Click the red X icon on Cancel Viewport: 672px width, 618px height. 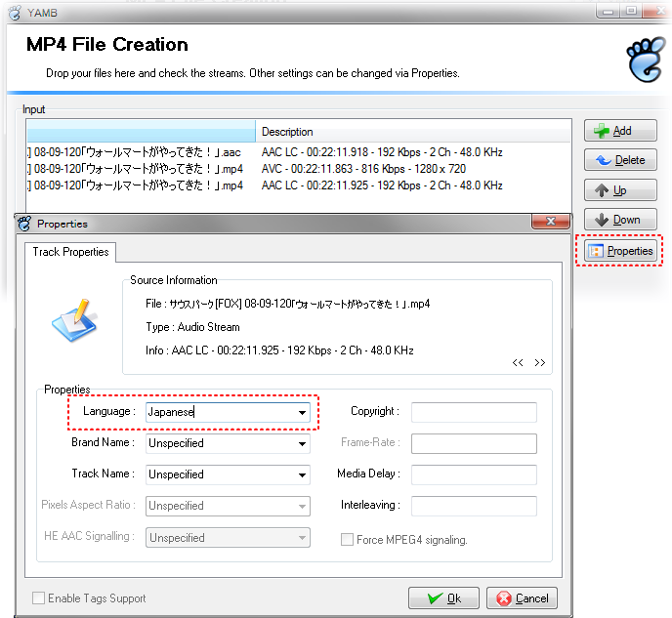[x=504, y=598]
